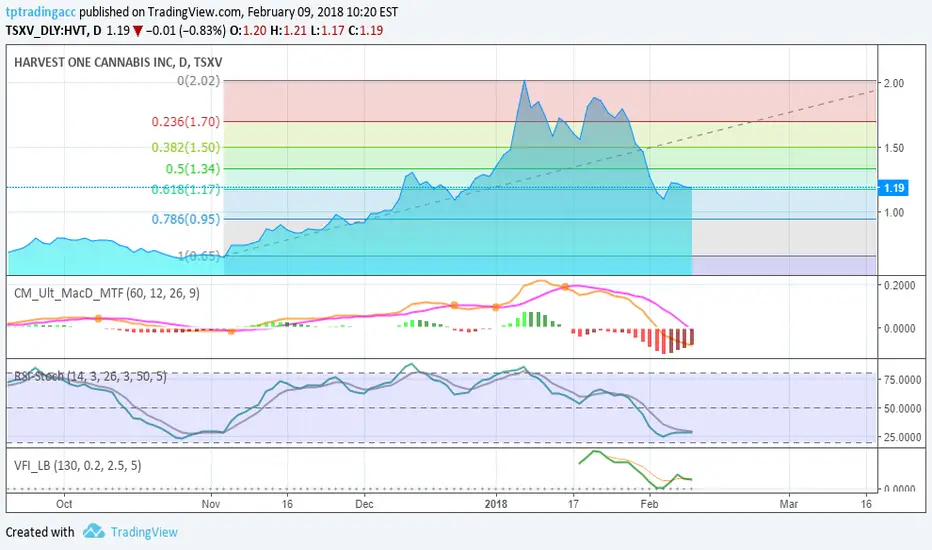Click the O:1.20 open value in header
The width and height of the screenshot is (932, 550).
click(248, 30)
